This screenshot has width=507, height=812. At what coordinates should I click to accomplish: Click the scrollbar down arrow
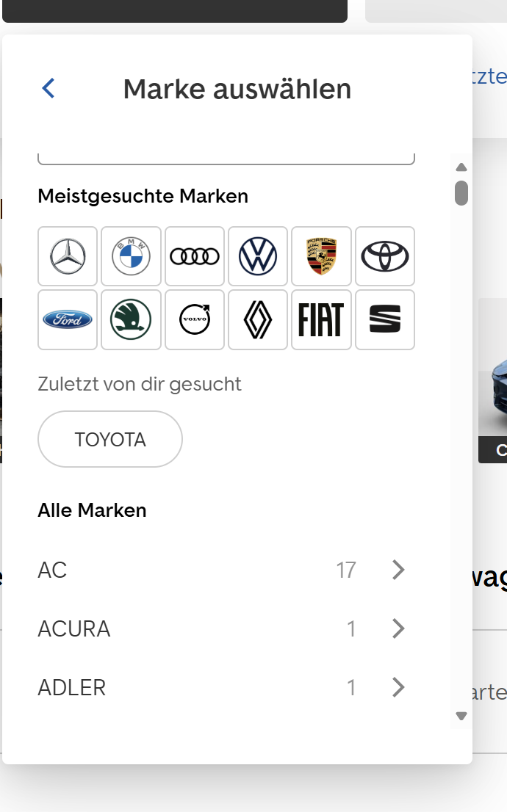coord(461,716)
